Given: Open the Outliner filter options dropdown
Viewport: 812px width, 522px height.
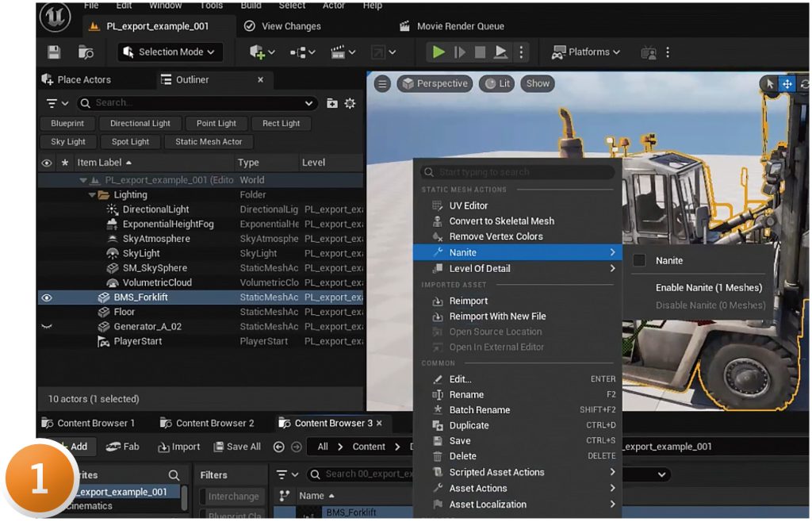Looking at the screenshot, I should pyautogui.click(x=57, y=104).
